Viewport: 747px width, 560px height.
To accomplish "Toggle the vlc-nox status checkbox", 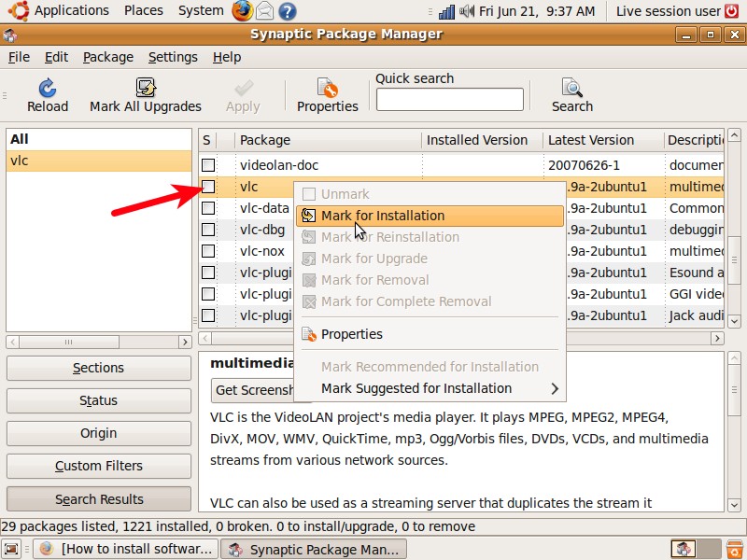I will click(x=208, y=251).
